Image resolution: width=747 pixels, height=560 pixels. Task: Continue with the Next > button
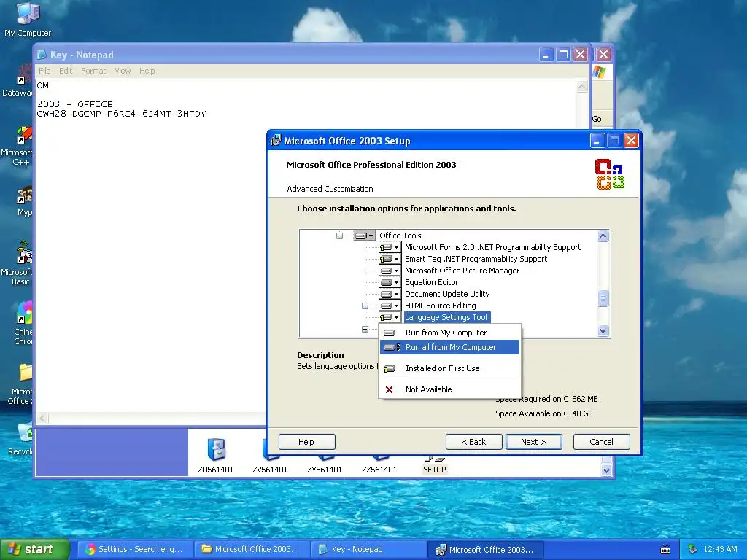point(533,442)
